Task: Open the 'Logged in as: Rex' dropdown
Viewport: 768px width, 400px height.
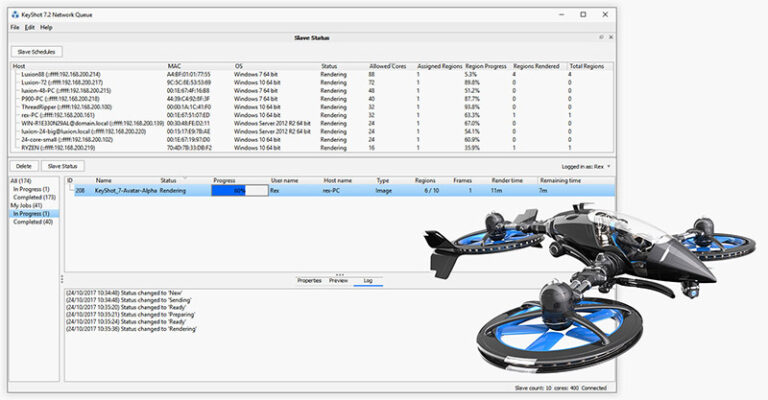Action: point(586,166)
